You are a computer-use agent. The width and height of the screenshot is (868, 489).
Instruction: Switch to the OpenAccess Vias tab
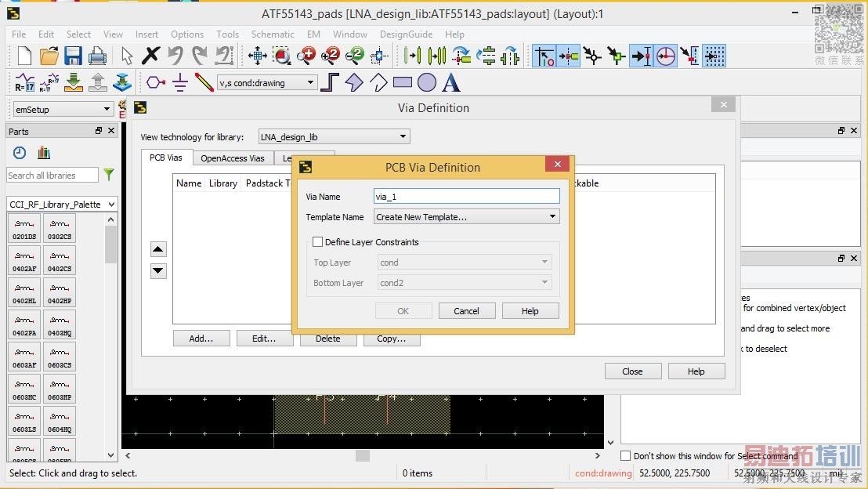(x=233, y=158)
